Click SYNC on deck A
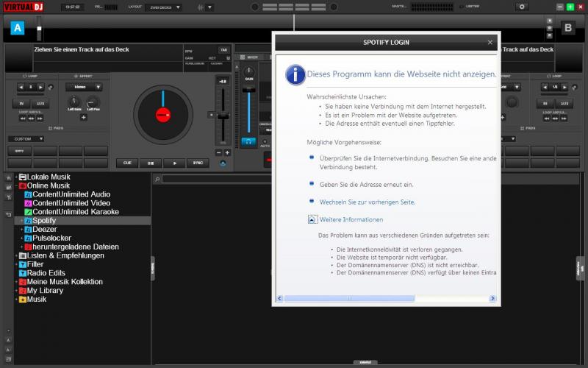Image resolution: width=588 pixels, height=368 pixels. [198, 163]
